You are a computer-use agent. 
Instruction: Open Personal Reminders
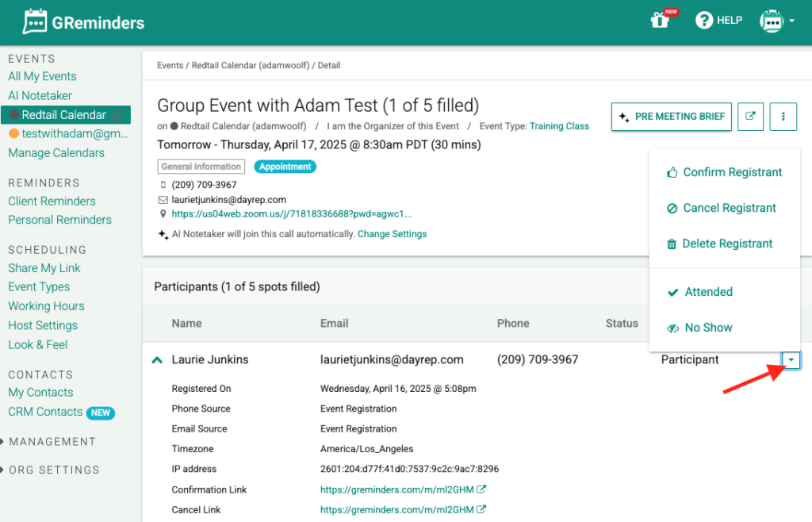click(60, 220)
